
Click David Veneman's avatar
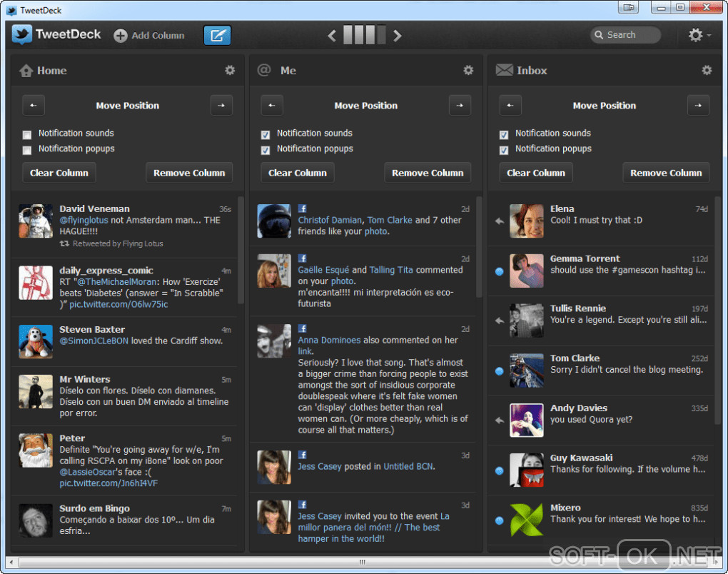click(x=36, y=221)
